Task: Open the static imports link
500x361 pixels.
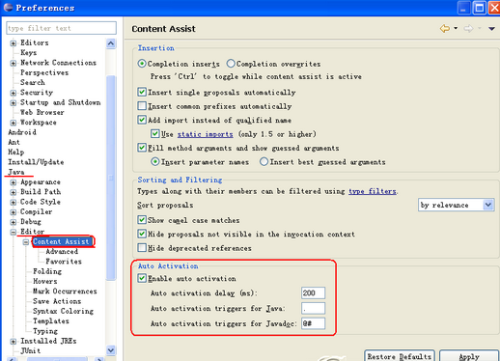Action: pos(205,134)
